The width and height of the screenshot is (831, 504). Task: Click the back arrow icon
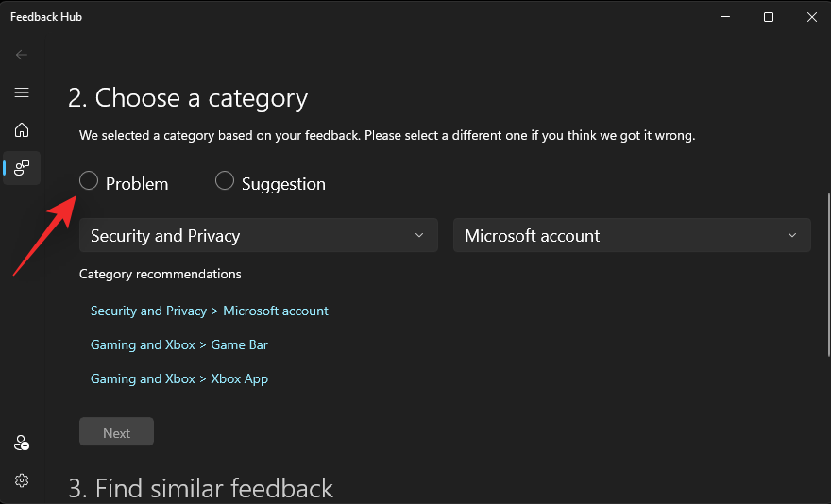point(22,55)
